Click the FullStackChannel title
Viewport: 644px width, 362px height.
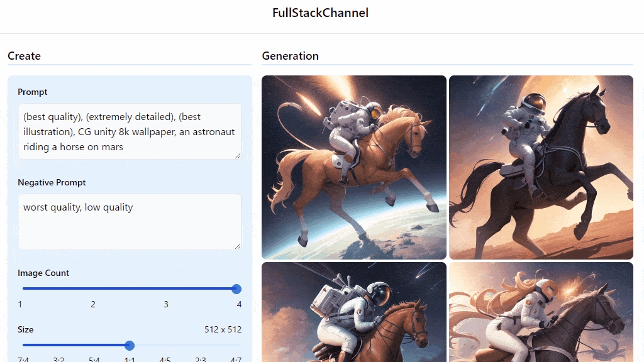coord(320,13)
